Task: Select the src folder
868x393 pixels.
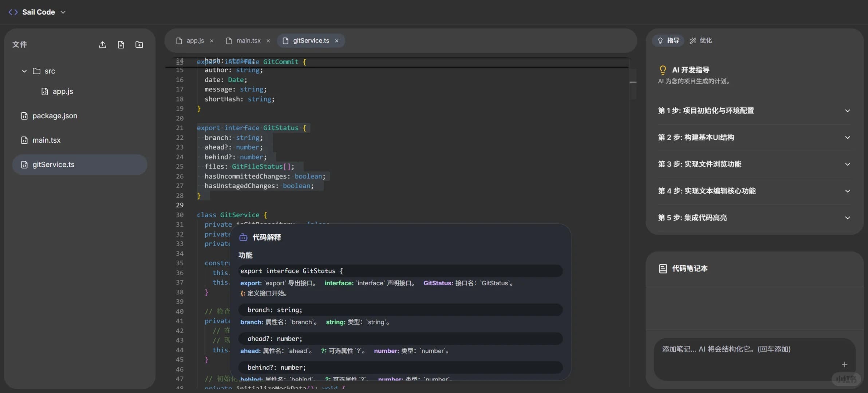Action: coord(44,71)
